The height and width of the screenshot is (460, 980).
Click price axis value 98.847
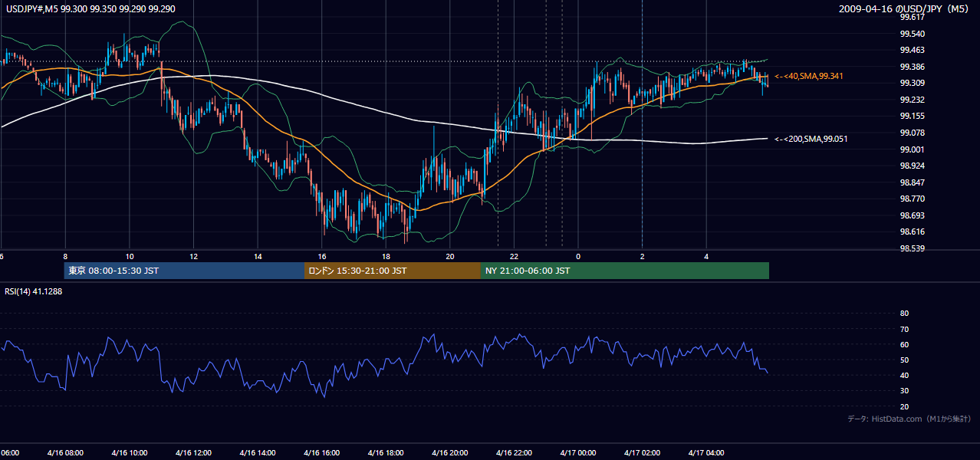pos(912,182)
